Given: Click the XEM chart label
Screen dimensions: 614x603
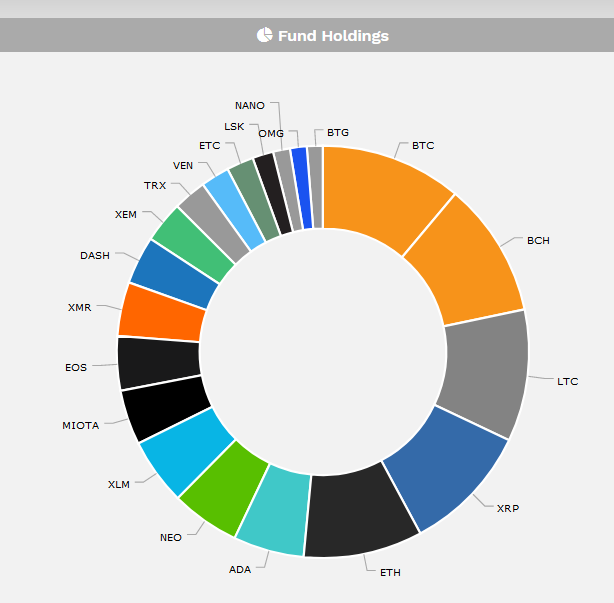Looking at the screenshot, I should point(126,214).
